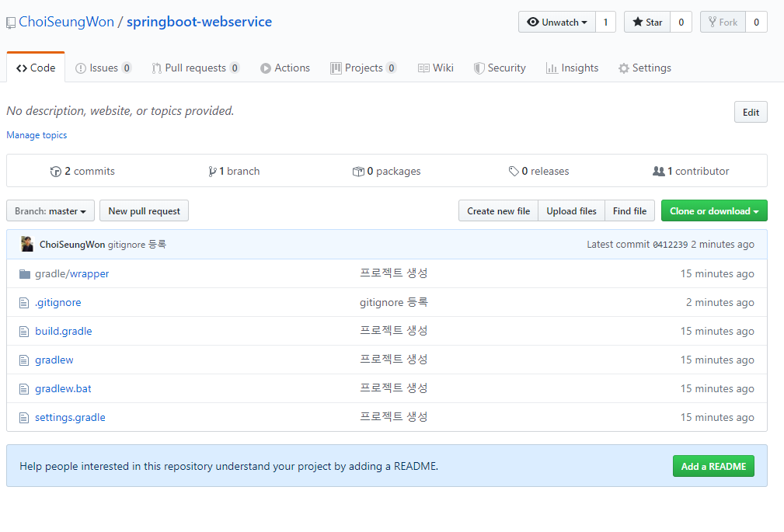Click the Edit description button
Image resolution: width=784 pixels, height=532 pixels.
pyautogui.click(x=751, y=112)
